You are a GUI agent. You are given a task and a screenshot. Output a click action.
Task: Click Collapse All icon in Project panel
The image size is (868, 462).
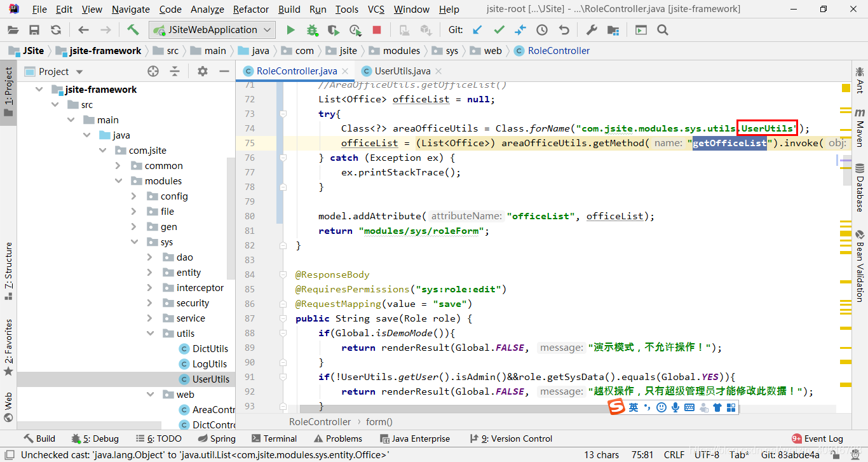pyautogui.click(x=175, y=71)
